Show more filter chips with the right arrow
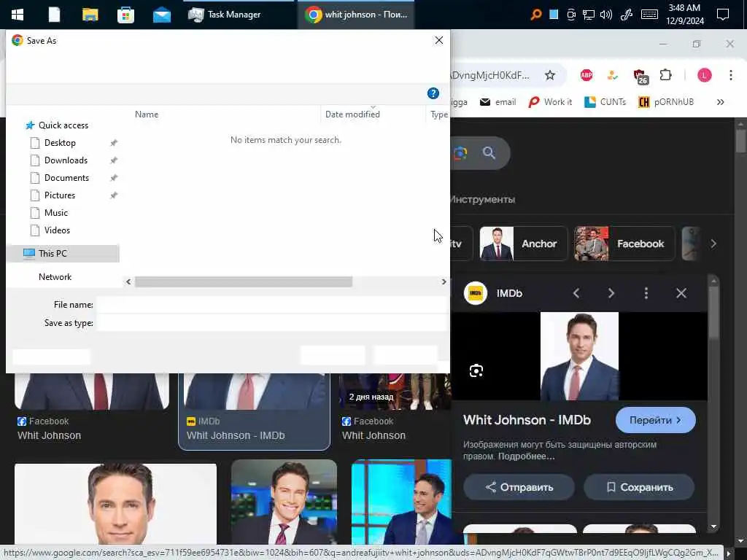Image resolution: width=747 pixels, height=560 pixels. click(713, 244)
